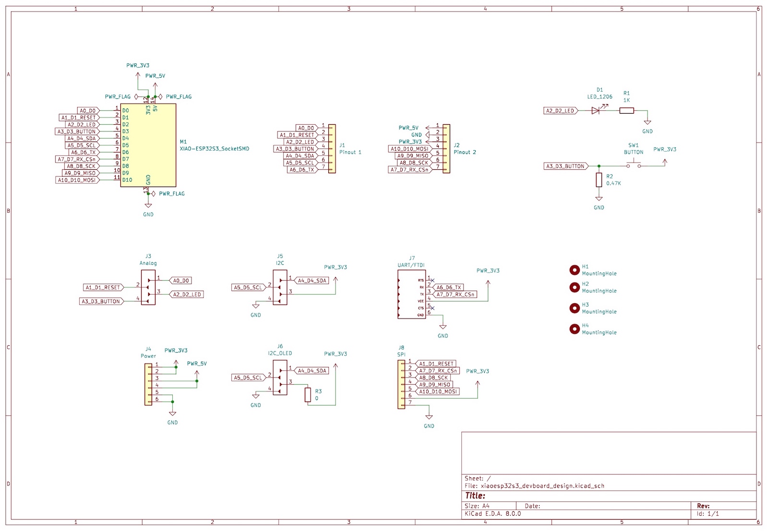Select the A8_D8_SCK label on J2 pin 6

point(415,163)
